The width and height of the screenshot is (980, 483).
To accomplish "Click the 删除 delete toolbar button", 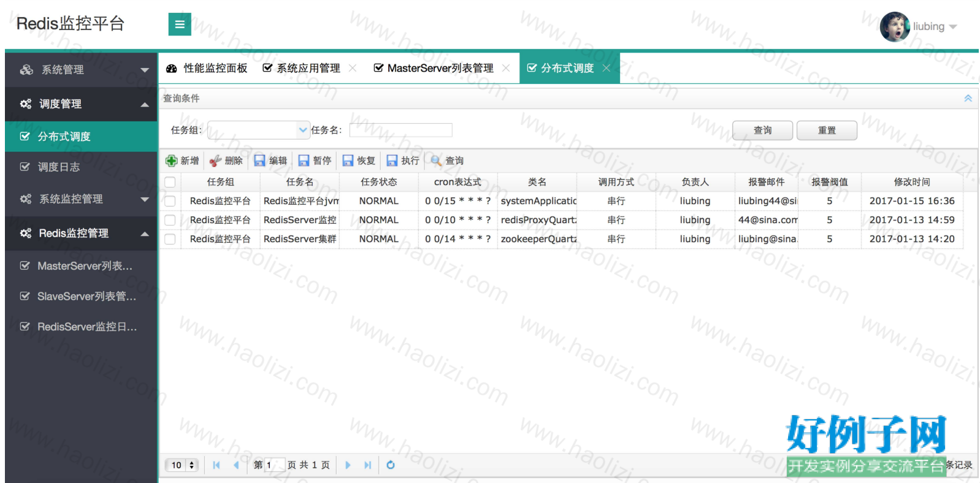I will [x=226, y=161].
